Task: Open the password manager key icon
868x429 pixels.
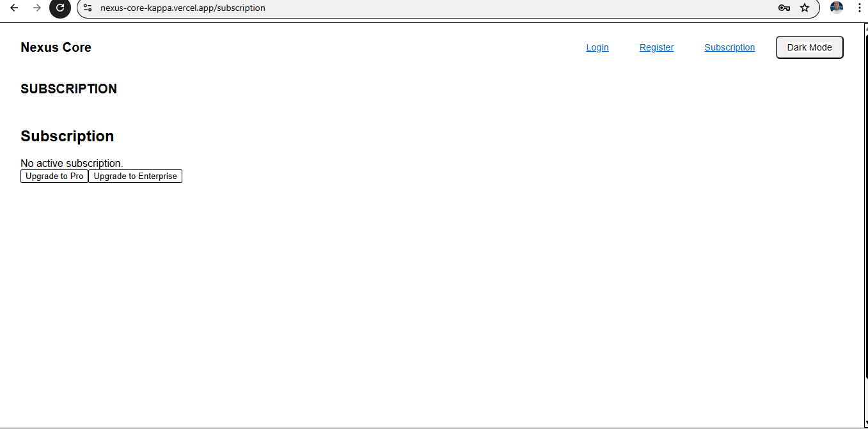Action: pyautogui.click(x=784, y=8)
